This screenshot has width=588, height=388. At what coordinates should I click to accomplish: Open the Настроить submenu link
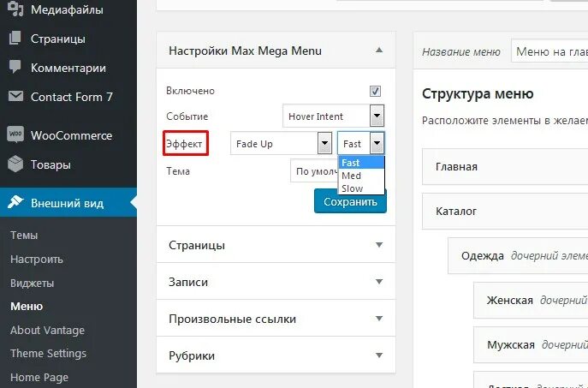coord(37,260)
